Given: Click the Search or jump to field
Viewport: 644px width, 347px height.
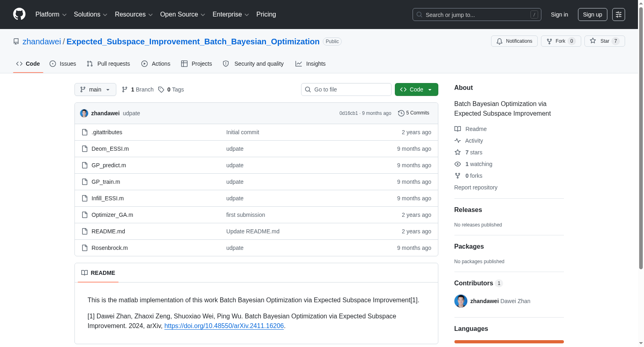Looking at the screenshot, I should 477,15.
